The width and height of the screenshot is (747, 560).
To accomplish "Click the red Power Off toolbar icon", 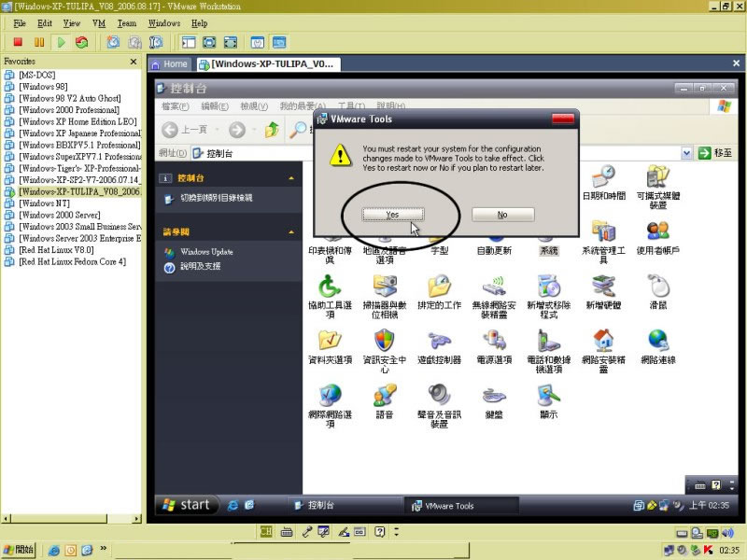I will point(18,42).
